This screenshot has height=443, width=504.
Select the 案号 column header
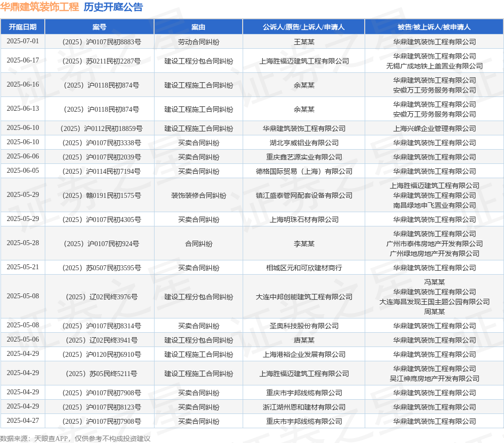[99, 27]
